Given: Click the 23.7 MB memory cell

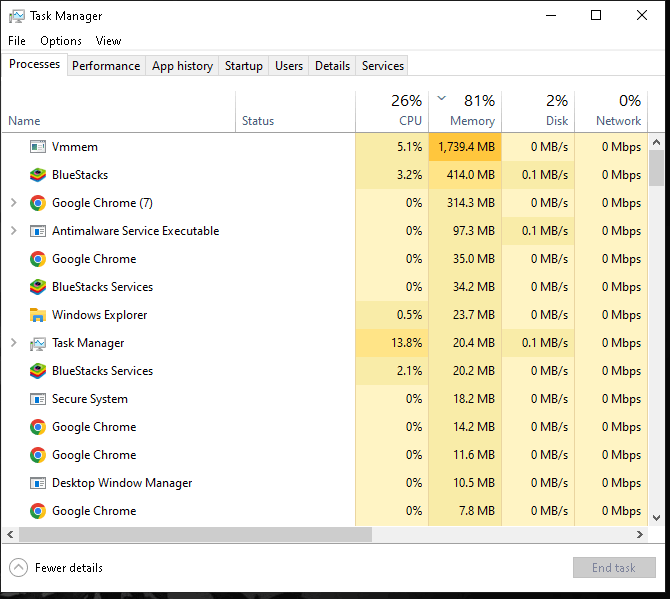Looking at the screenshot, I should tap(465, 315).
